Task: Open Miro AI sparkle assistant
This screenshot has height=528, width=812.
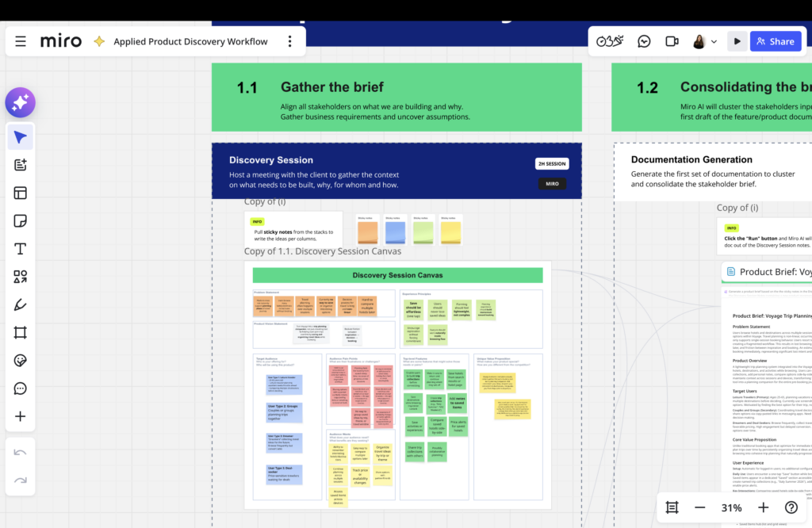Action: tap(20, 102)
